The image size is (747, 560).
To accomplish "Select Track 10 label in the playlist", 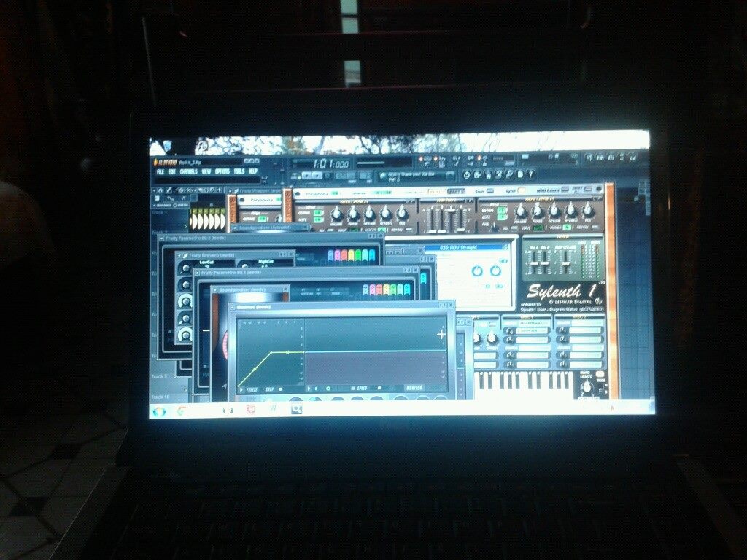I will pos(160,397).
